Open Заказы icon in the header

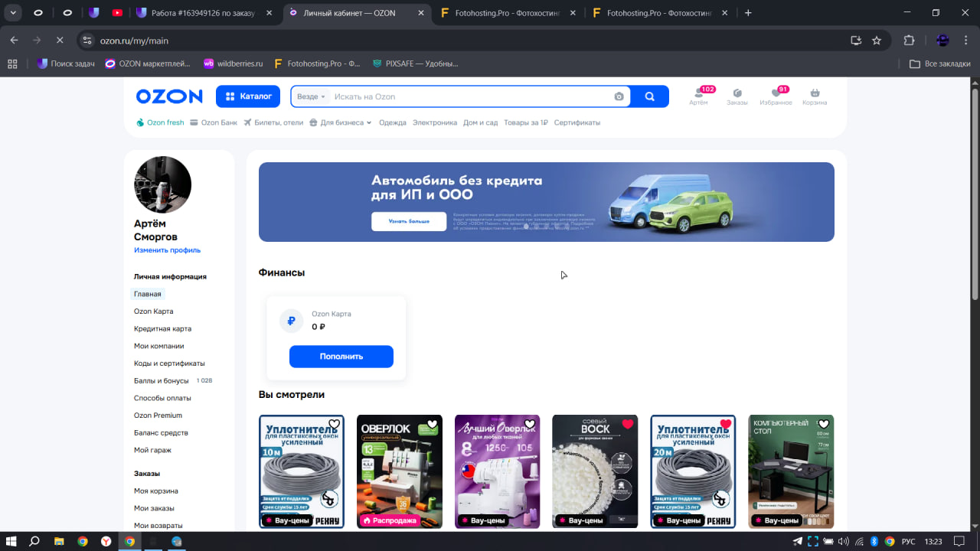737,96
